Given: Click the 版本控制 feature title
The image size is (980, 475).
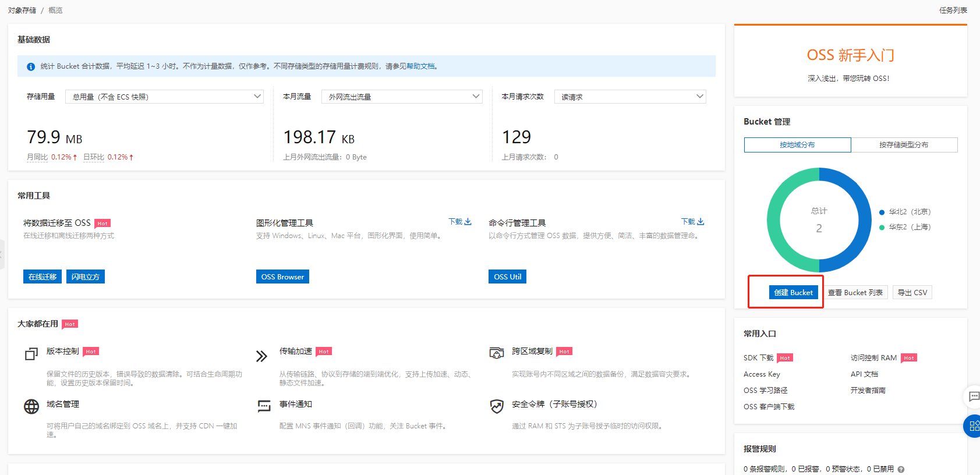Looking at the screenshot, I should click(63, 352).
